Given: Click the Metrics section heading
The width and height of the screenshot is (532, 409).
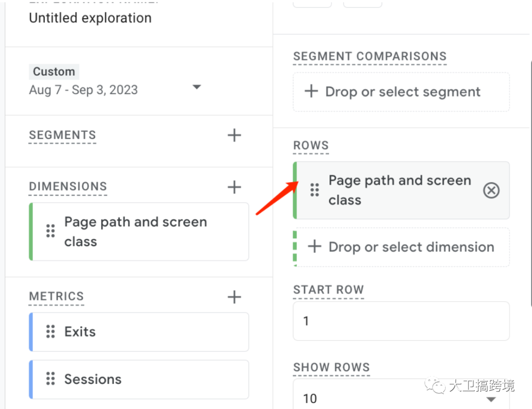Looking at the screenshot, I should 57,297.
